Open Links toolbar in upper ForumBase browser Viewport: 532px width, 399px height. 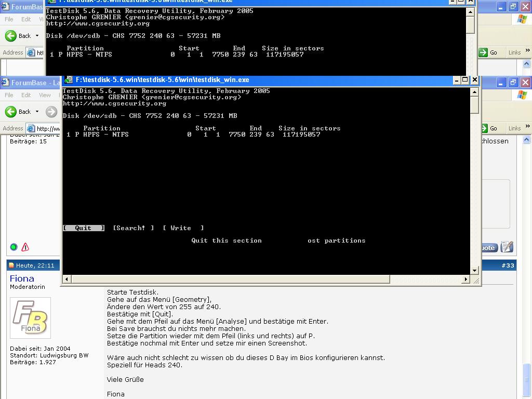tap(514, 52)
